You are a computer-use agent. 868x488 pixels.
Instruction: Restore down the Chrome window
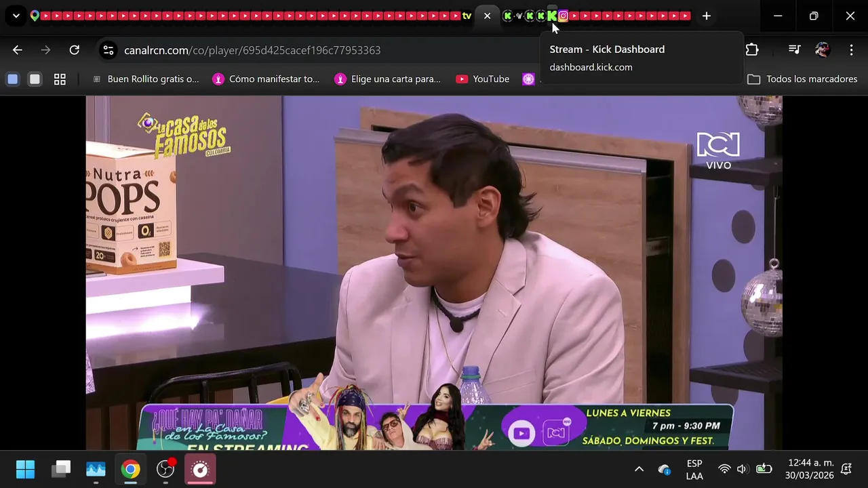point(814,16)
